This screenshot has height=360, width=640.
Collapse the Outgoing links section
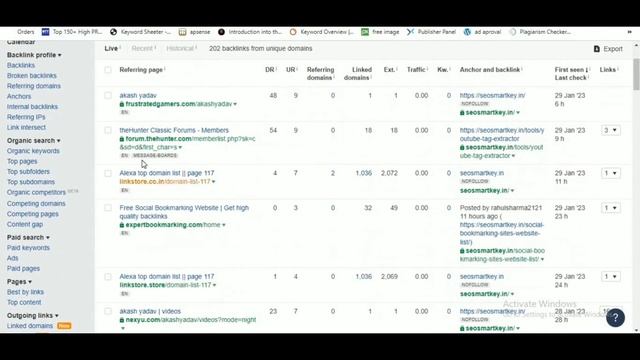coord(33,316)
